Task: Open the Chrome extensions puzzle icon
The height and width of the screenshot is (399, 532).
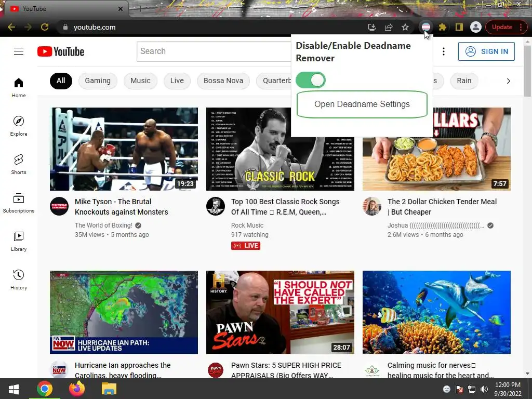Action: 442,27
